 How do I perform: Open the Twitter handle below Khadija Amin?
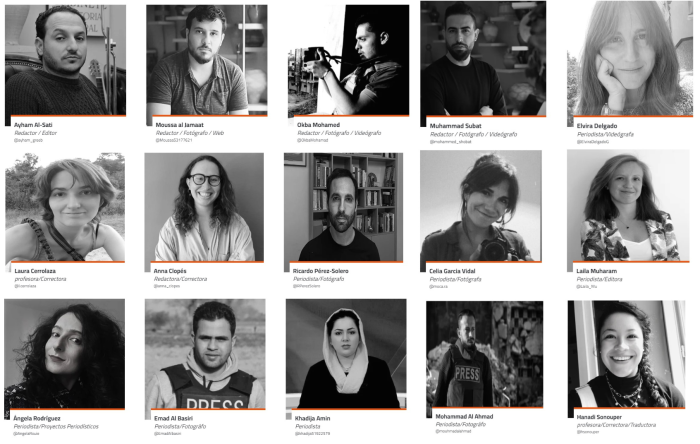312,433
